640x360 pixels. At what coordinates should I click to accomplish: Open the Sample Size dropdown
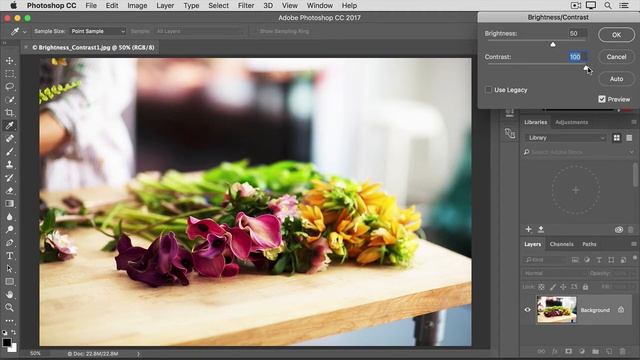[98, 31]
